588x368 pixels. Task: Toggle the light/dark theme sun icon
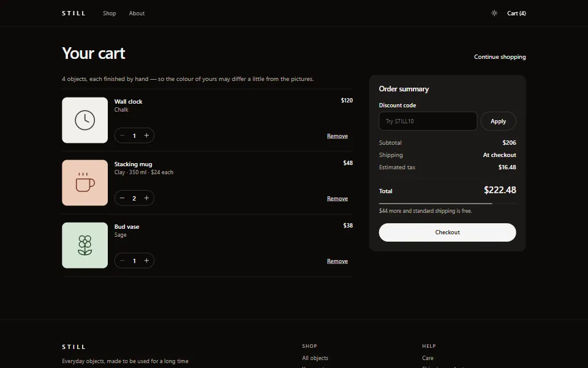click(x=494, y=13)
